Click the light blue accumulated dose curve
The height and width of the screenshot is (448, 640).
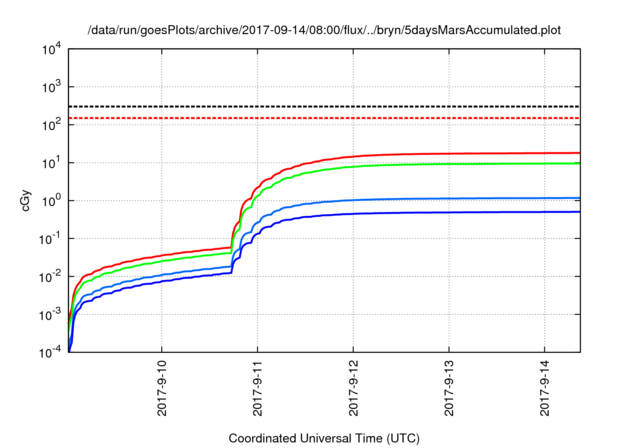449,199
